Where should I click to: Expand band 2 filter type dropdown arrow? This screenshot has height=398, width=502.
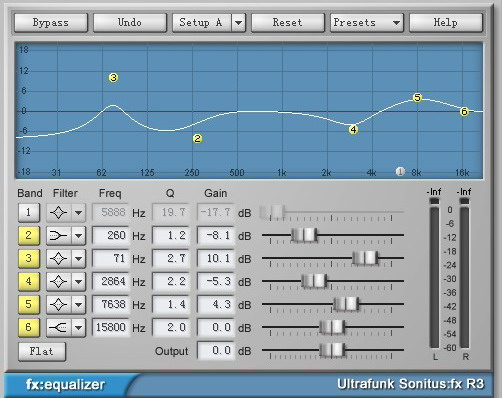(x=78, y=236)
